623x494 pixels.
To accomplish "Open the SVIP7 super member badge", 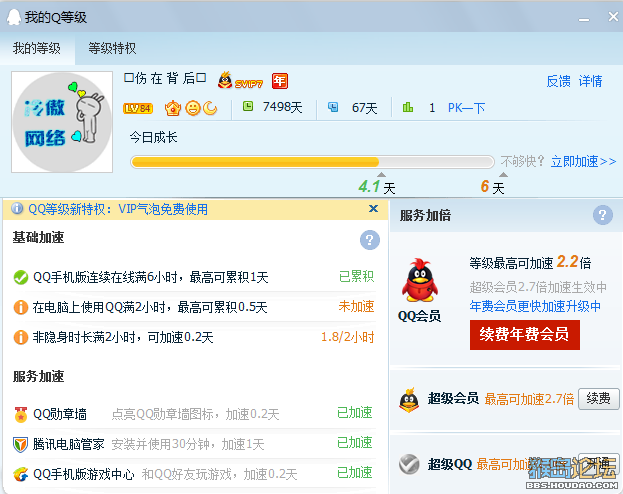I will [x=240, y=81].
